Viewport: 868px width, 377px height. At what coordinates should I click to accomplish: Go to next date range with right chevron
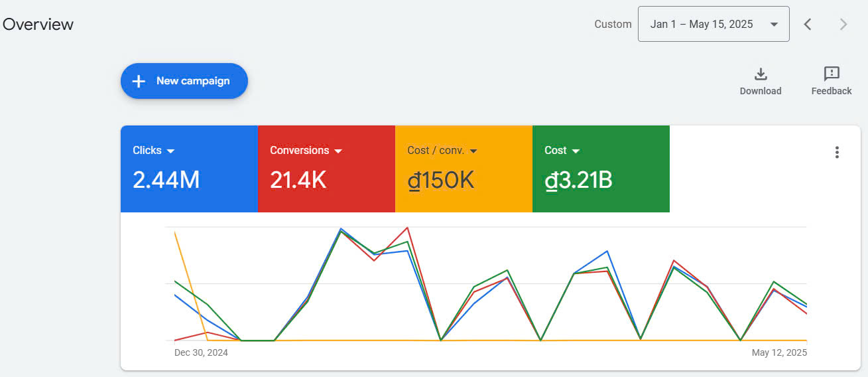click(x=843, y=25)
